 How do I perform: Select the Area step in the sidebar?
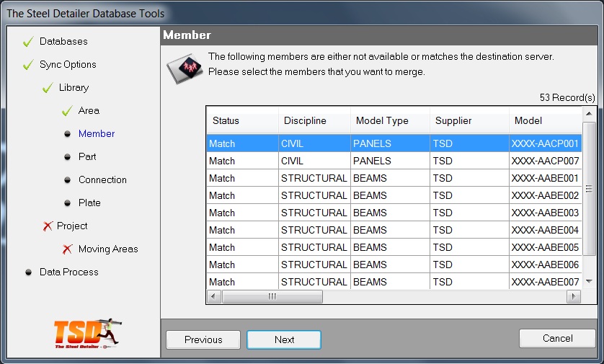tap(89, 110)
